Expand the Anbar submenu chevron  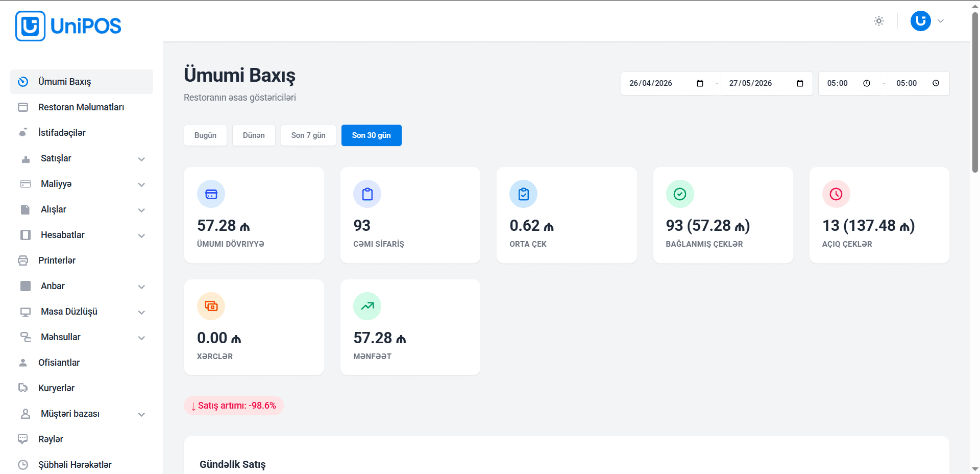(141, 287)
